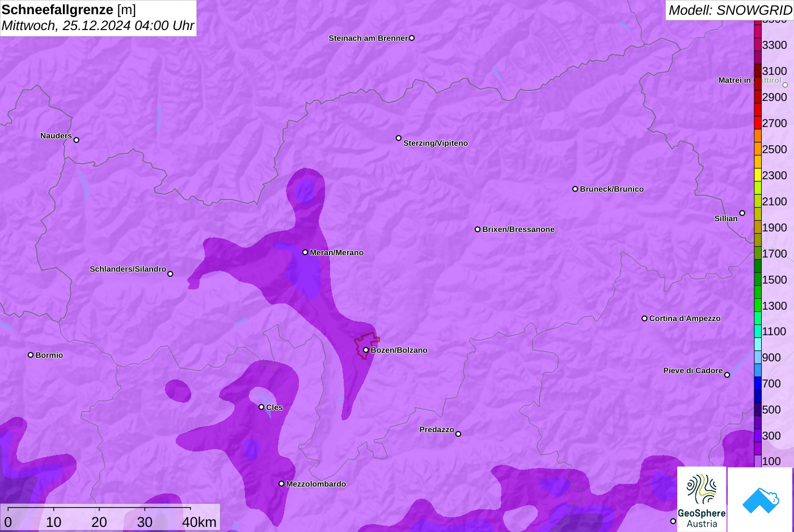Click the Bozen/Bolzano label text

click(x=399, y=350)
